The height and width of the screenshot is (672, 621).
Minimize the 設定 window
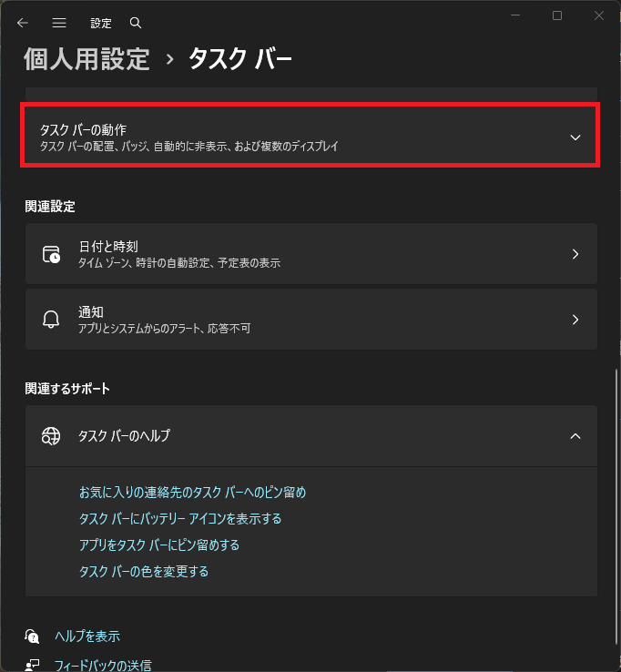[515, 15]
